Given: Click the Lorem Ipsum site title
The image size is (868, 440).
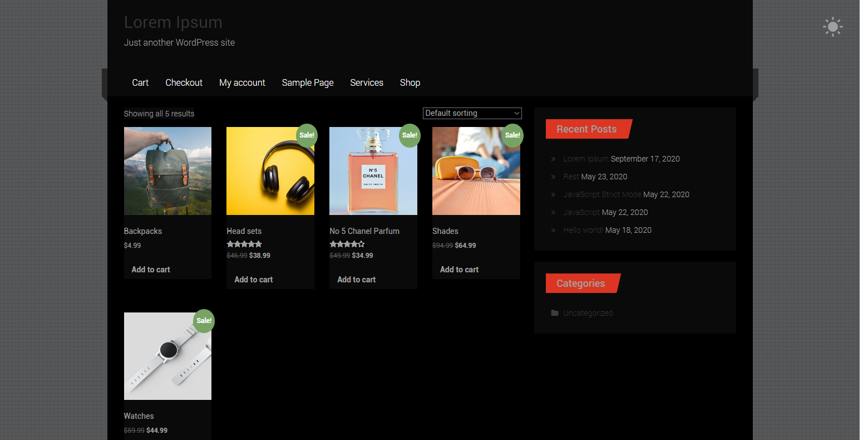Looking at the screenshot, I should 173,22.
